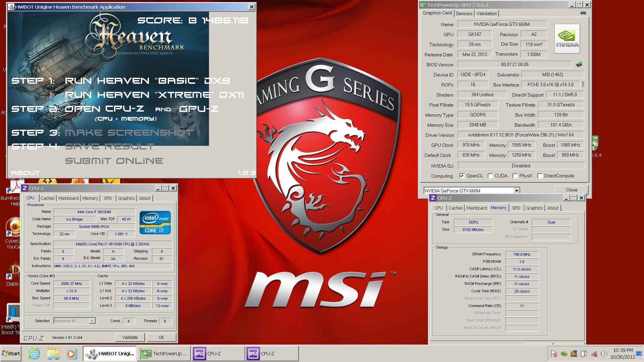This screenshot has height=362, width=644.
Task: Open the Caches tab in left CPU-Z window
Action: pos(47,198)
